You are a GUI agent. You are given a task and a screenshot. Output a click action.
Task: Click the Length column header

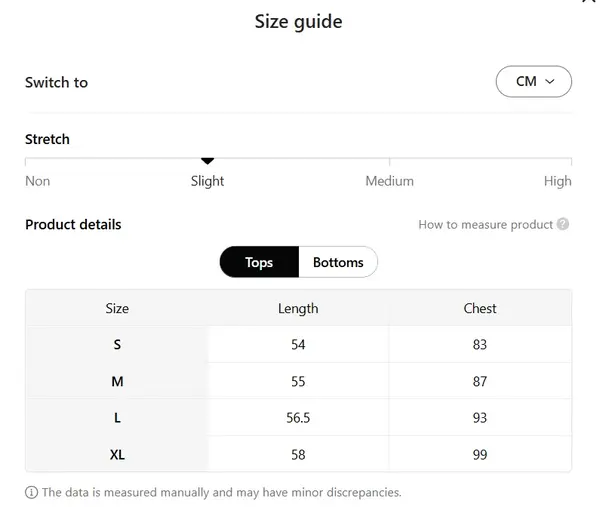pyautogui.click(x=298, y=308)
